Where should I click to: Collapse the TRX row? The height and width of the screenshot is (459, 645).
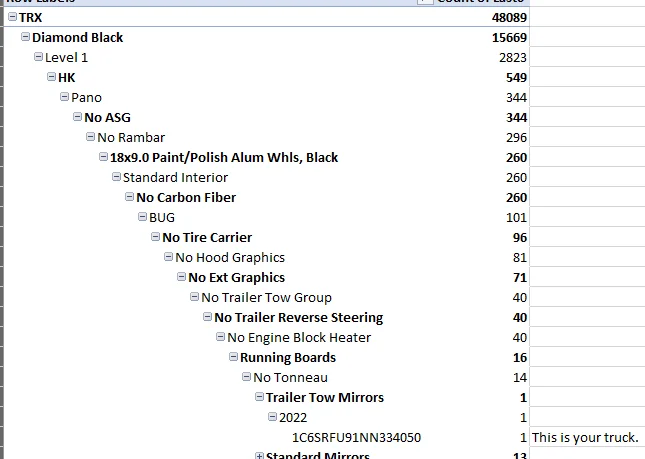[12, 17]
